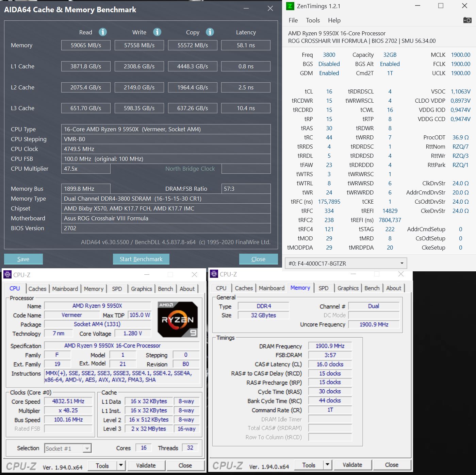
Task: Open the Socket #1 selection dropdown
Action: 68,448
